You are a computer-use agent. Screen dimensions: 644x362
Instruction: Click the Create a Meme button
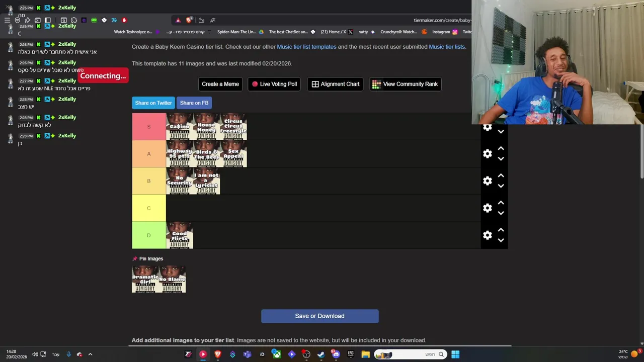[x=220, y=84]
